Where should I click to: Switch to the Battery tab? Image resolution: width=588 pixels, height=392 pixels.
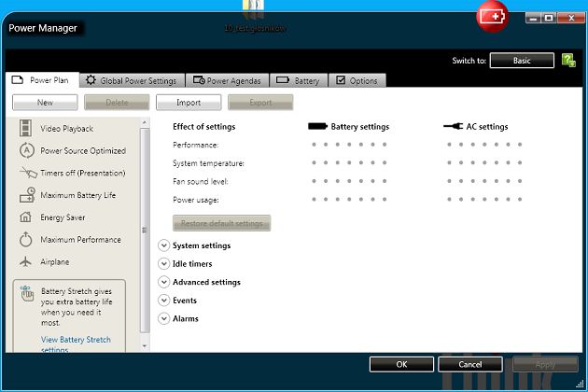pos(299,80)
